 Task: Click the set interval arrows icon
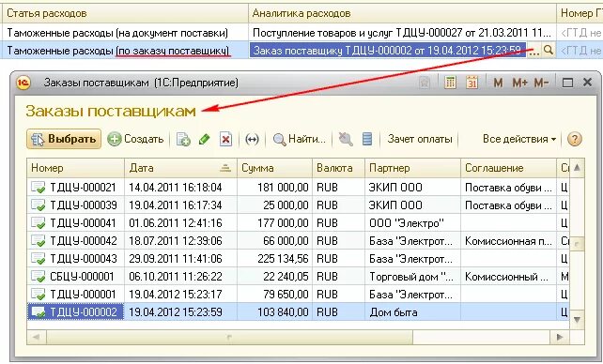click(x=252, y=139)
